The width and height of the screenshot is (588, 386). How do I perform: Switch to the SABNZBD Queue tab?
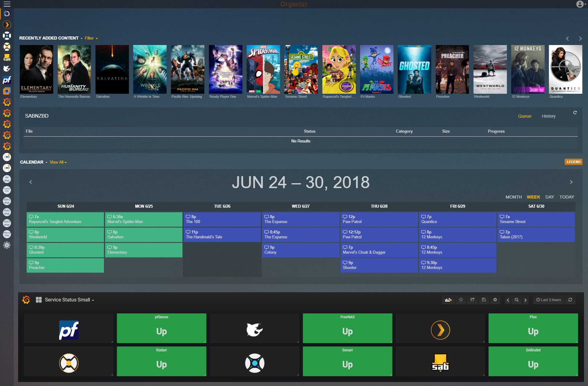pyautogui.click(x=525, y=116)
